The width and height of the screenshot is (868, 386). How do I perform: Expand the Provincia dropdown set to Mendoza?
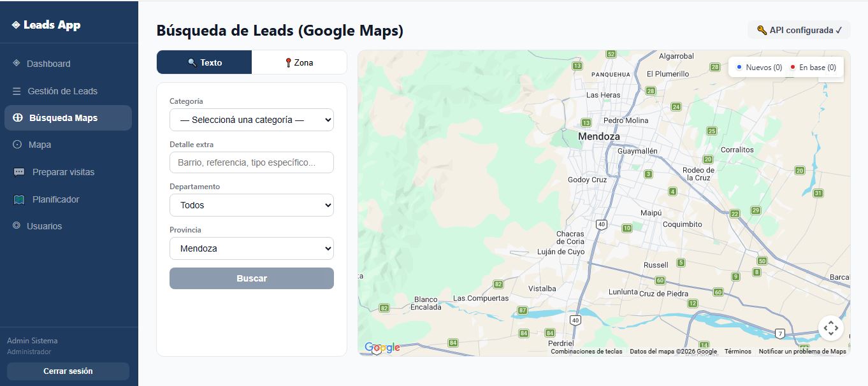click(x=251, y=248)
